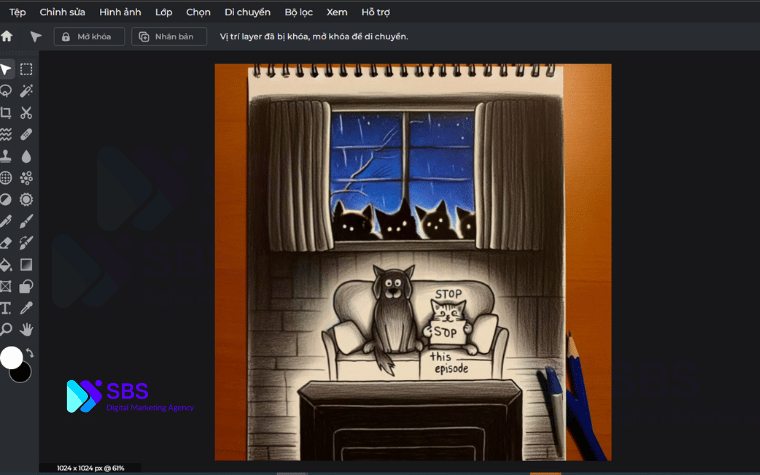Open the Chọn menu
Image resolution: width=760 pixels, height=475 pixels.
(x=198, y=12)
